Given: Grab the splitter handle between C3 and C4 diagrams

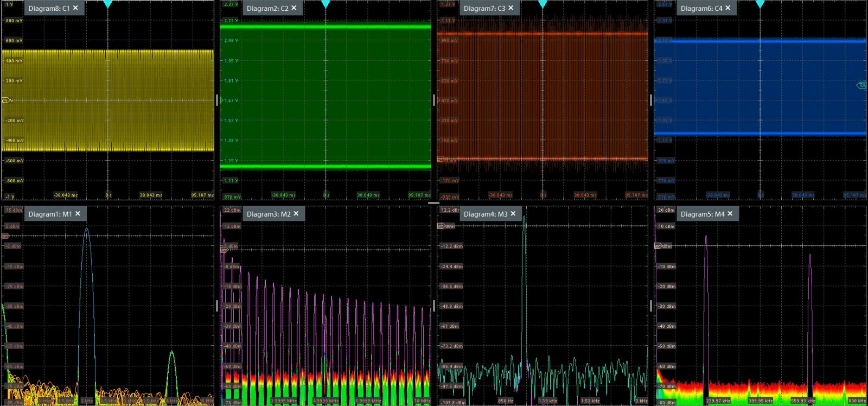Looking at the screenshot, I should (x=651, y=100).
